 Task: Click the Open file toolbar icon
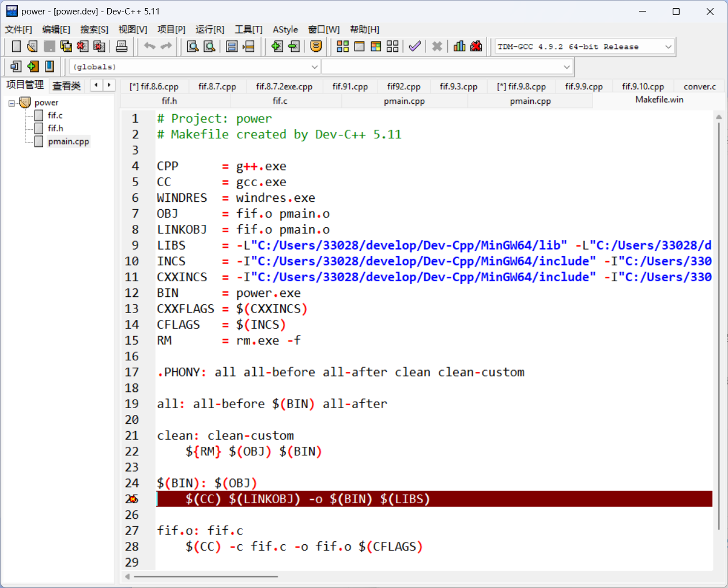pos(32,46)
